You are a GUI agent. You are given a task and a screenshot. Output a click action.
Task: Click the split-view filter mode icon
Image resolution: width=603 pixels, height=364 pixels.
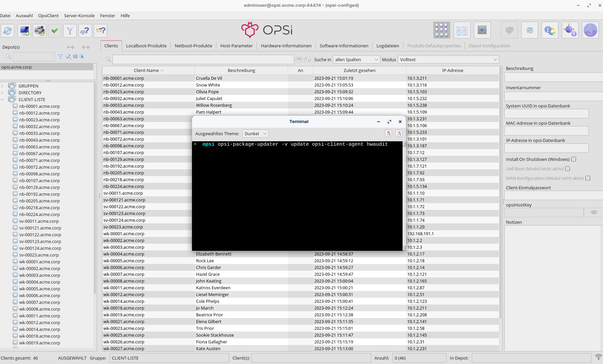point(308,59)
